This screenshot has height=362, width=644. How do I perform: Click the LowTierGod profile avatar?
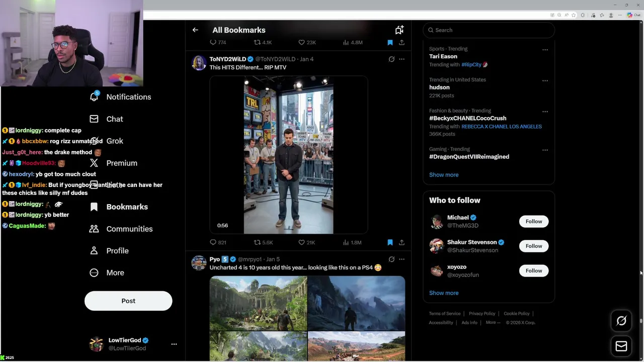(96, 344)
